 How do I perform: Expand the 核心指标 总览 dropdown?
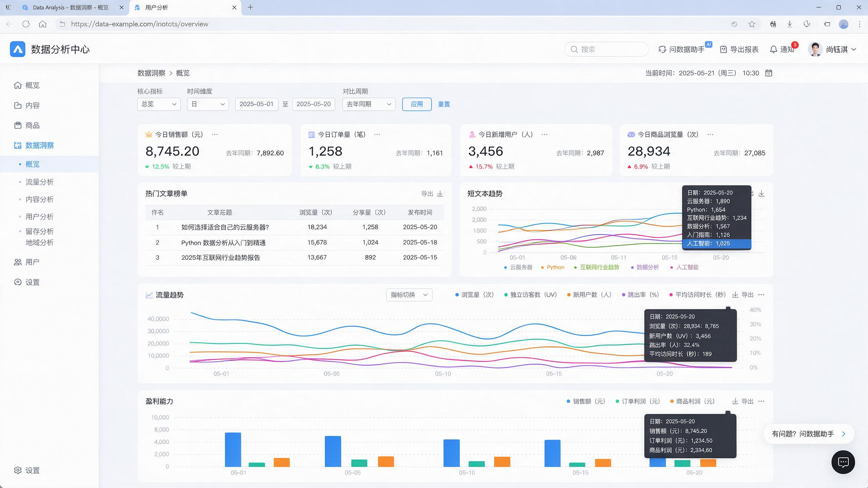click(159, 104)
